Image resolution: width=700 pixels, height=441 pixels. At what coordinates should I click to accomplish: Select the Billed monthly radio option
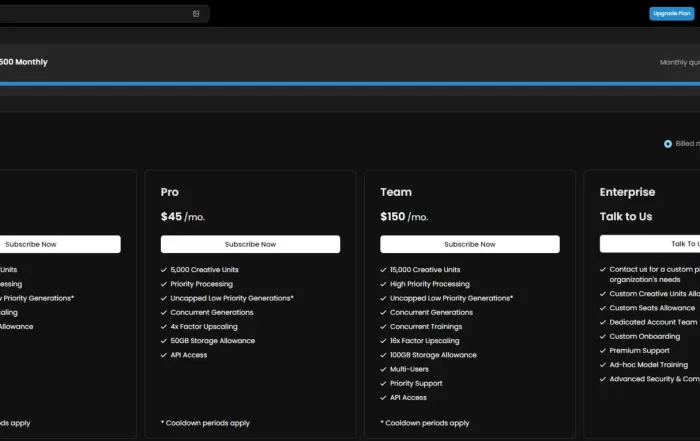[x=668, y=144]
